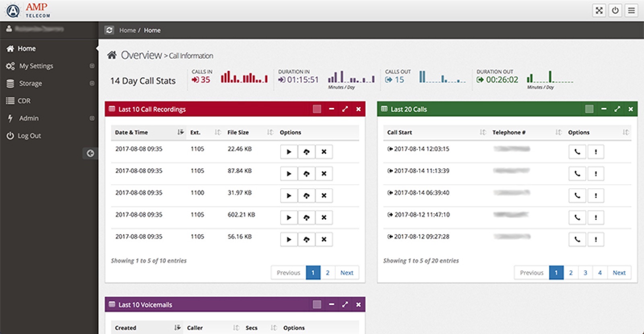
Task: Call back the 2017-08-14 06:39:40 number
Action: 577,196
